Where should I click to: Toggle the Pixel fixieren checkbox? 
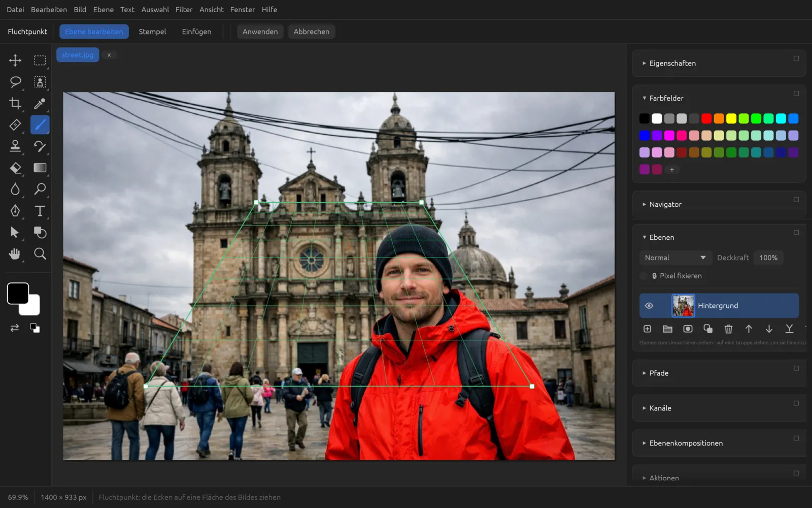(644, 276)
